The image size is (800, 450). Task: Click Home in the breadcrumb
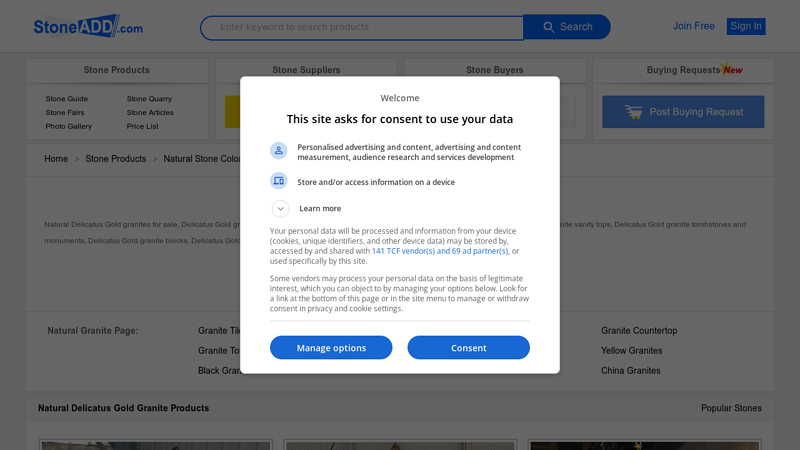[56, 159]
